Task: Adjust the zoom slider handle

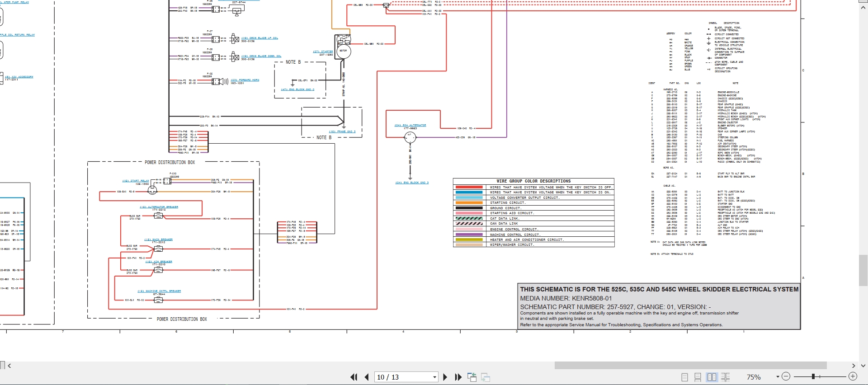Action: (x=813, y=376)
